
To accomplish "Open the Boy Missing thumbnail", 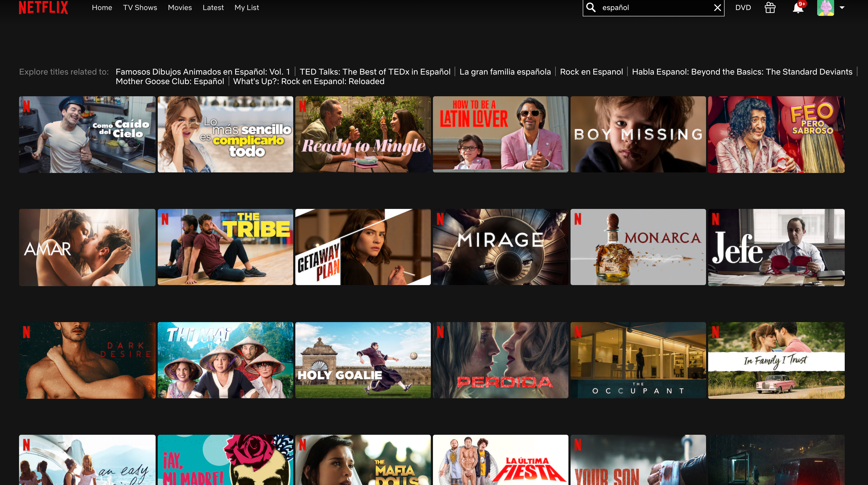I will (x=638, y=134).
